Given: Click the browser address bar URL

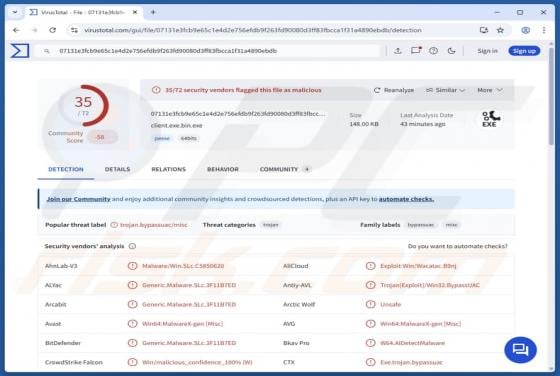Looking at the screenshot, I should click(x=253, y=30).
